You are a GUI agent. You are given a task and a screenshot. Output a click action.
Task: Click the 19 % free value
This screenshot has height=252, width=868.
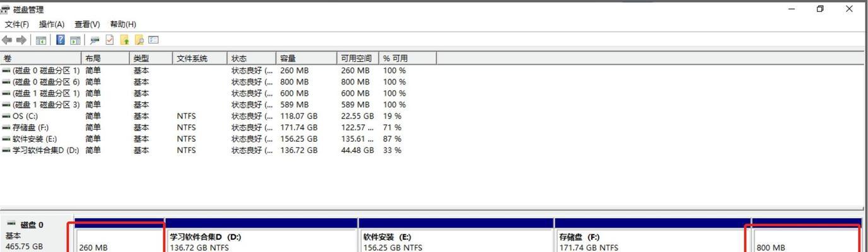point(392,116)
